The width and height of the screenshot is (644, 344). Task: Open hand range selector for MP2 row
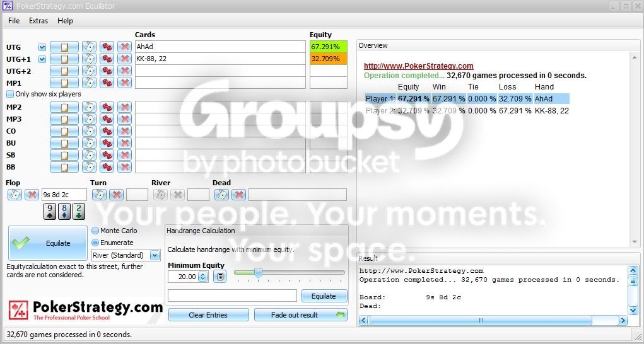(x=64, y=108)
